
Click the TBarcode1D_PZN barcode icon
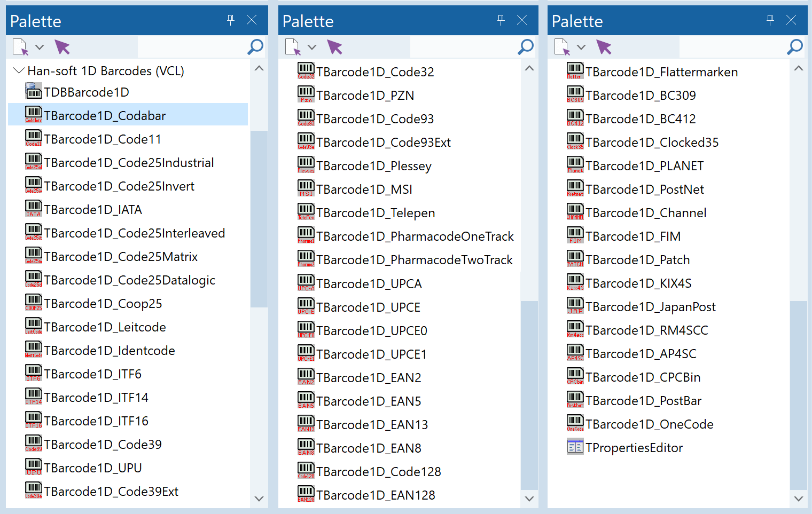click(x=306, y=94)
